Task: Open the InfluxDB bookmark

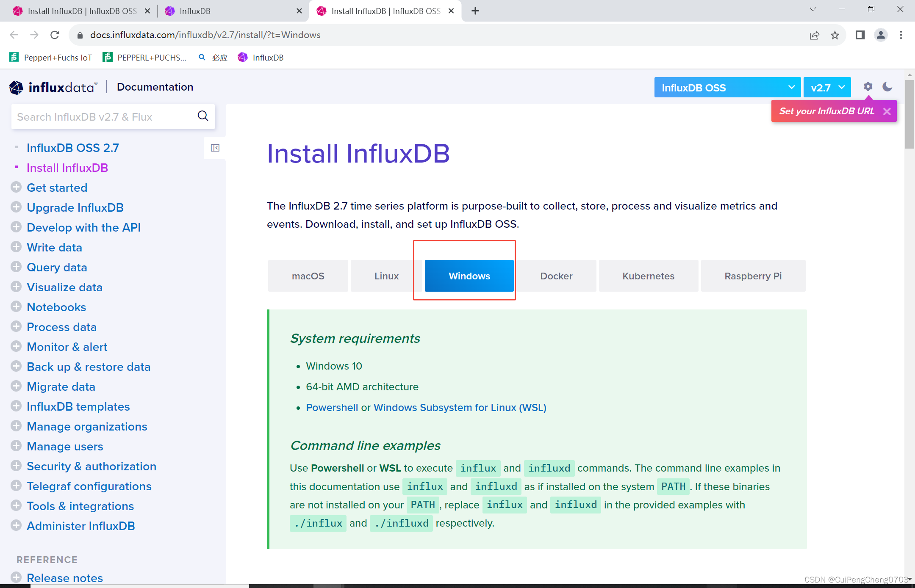Action: coord(261,58)
